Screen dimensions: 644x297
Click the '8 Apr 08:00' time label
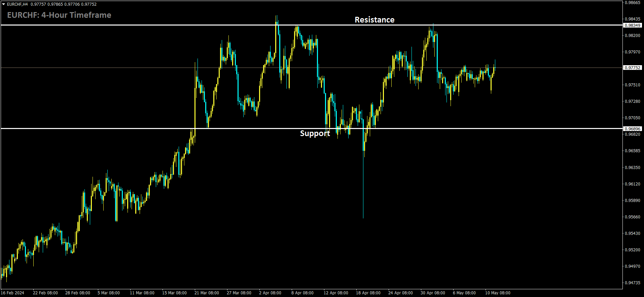pyautogui.click(x=302, y=293)
